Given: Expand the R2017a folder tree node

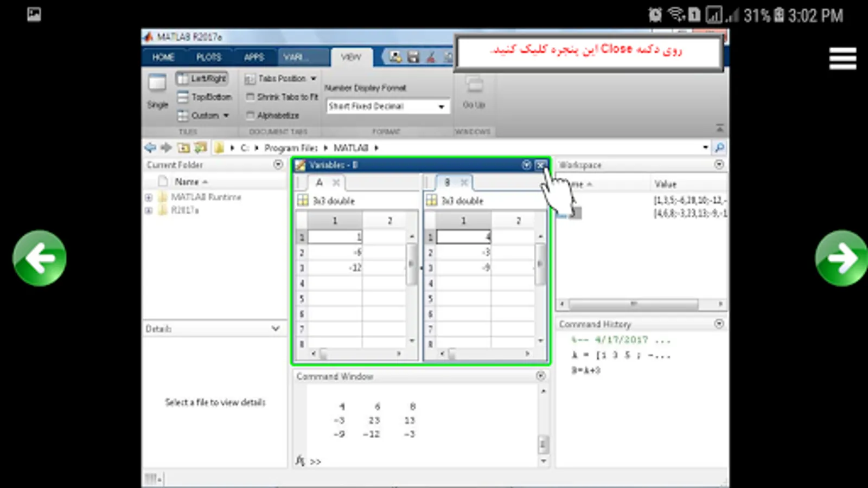Looking at the screenshot, I should (149, 210).
